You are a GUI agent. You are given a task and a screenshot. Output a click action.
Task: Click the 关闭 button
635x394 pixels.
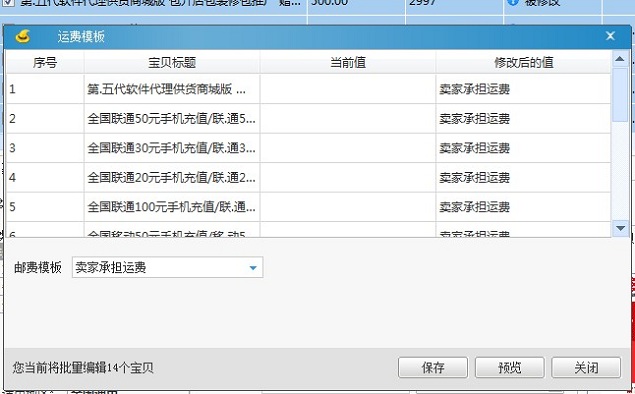586,368
